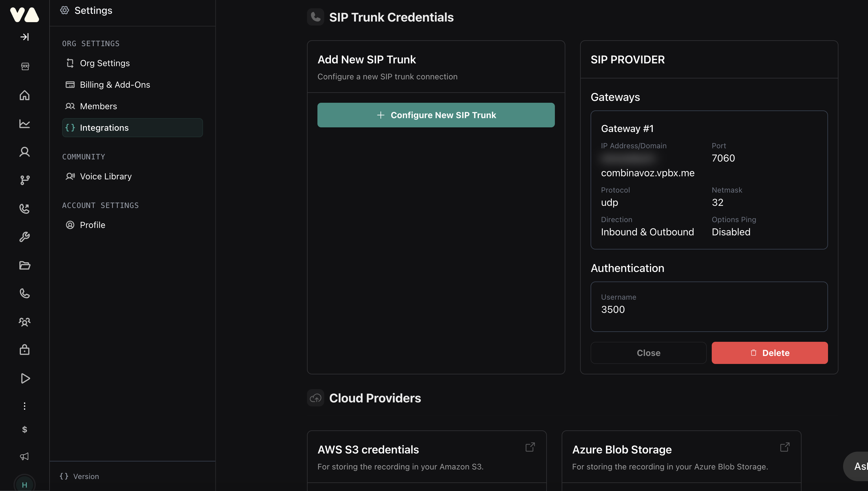The width and height of the screenshot is (868, 491).
Task: Click the git branch workflow icon
Action: pyautogui.click(x=25, y=180)
